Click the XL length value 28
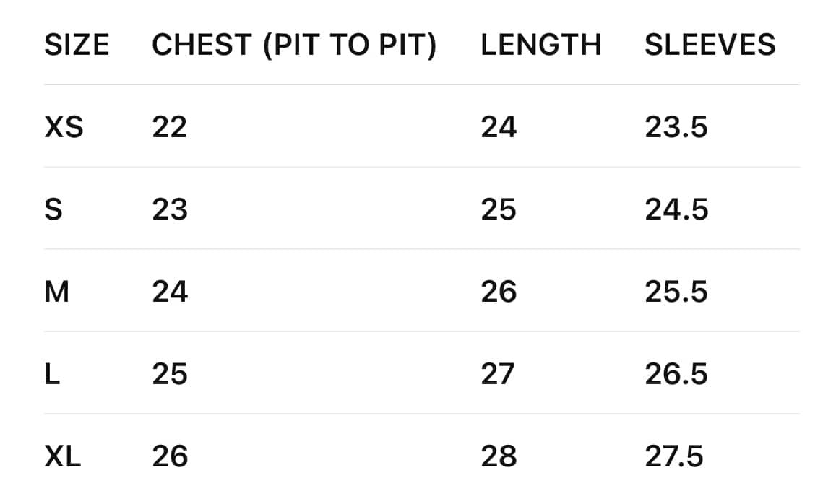Image resolution: width=836 pixels, height=504 pixels. (499, 457)
